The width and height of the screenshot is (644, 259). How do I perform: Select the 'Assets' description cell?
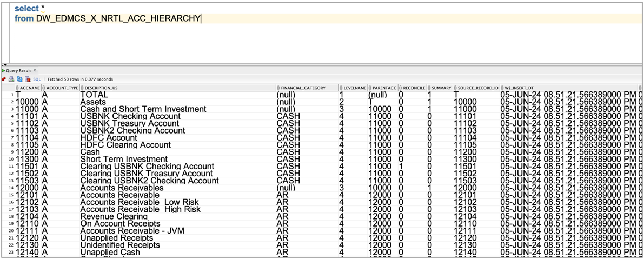(178, 102)
